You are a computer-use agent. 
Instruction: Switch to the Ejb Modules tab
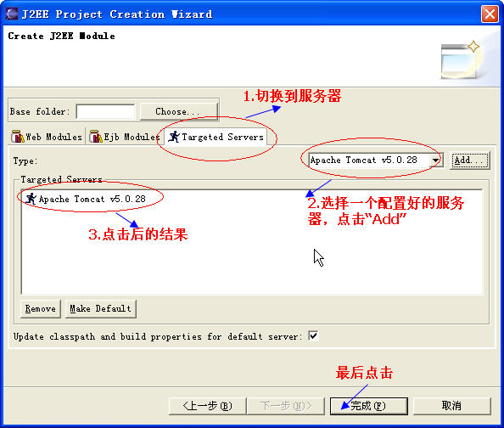(x=125, y=137)
